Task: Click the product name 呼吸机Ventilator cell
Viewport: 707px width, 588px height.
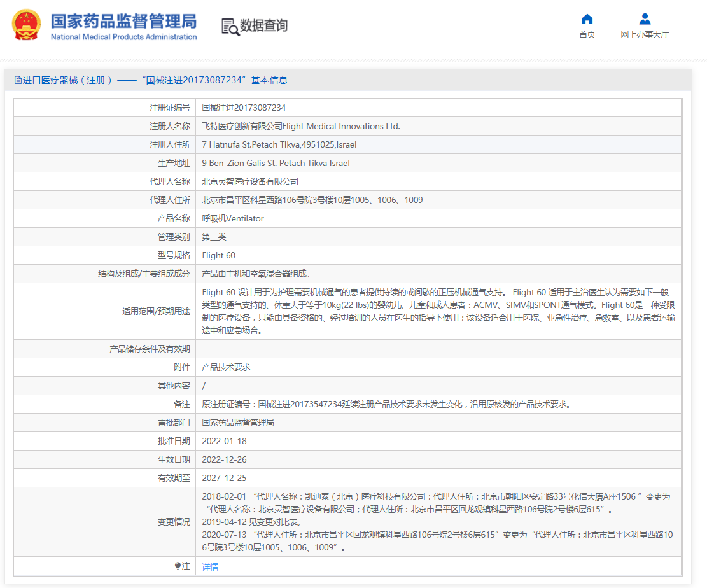Action: coord(233,219)
